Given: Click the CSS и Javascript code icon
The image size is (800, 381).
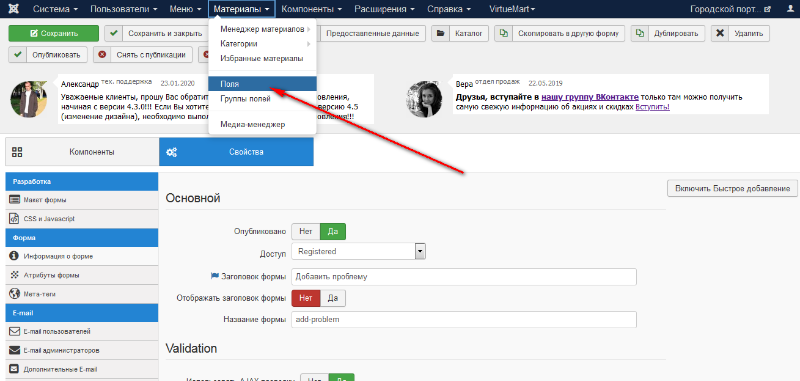Looking at the screenshot, I should (14, 219).
